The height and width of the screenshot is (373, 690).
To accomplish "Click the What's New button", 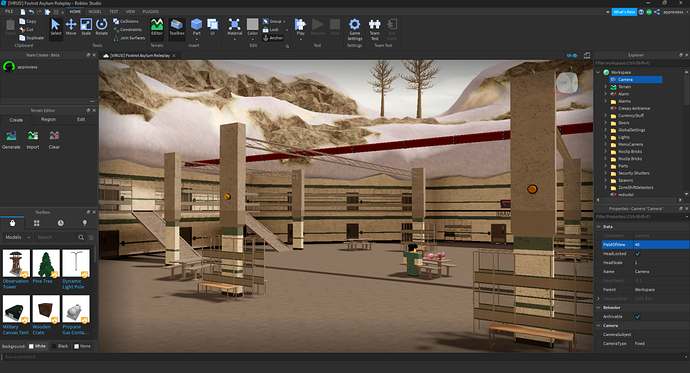I will [624, 12].
